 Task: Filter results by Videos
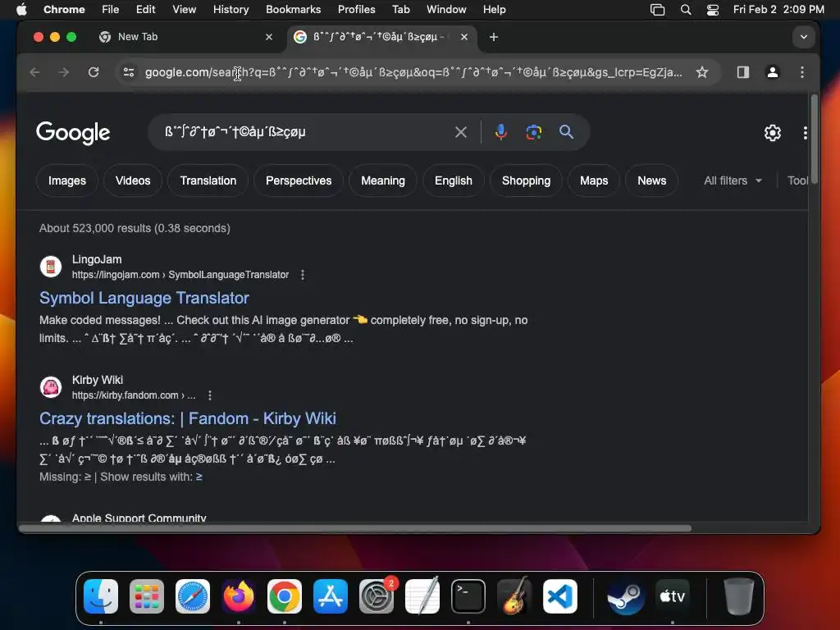pyautogui.click(x=133, y=181)
